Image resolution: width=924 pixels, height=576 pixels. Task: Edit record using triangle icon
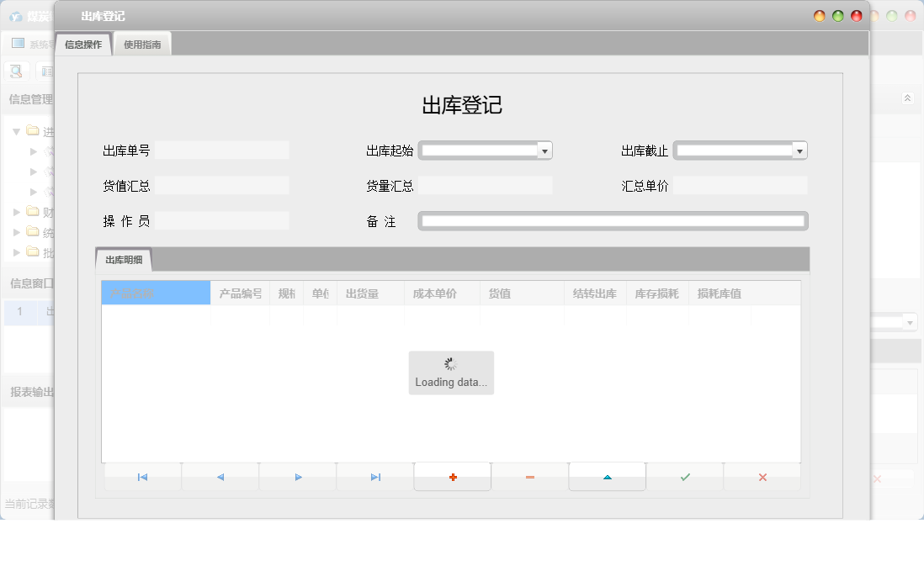(x=607, y=476)
